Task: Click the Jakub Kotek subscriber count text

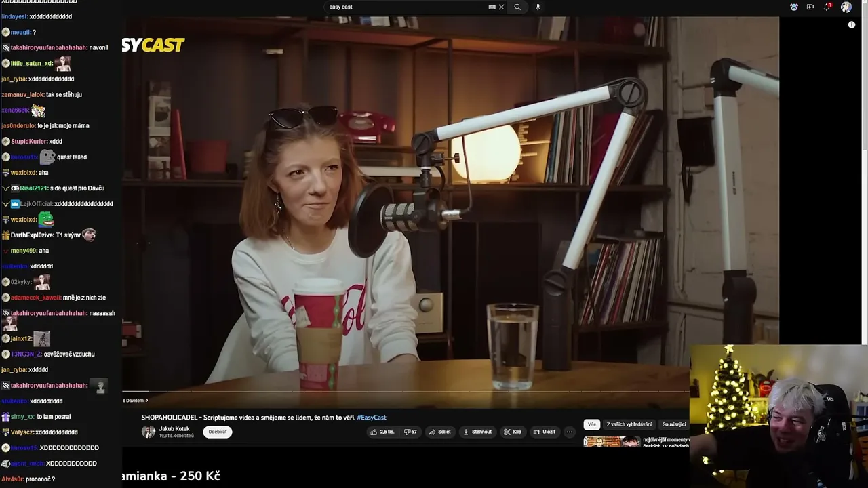Action: (x=176, y=436)
